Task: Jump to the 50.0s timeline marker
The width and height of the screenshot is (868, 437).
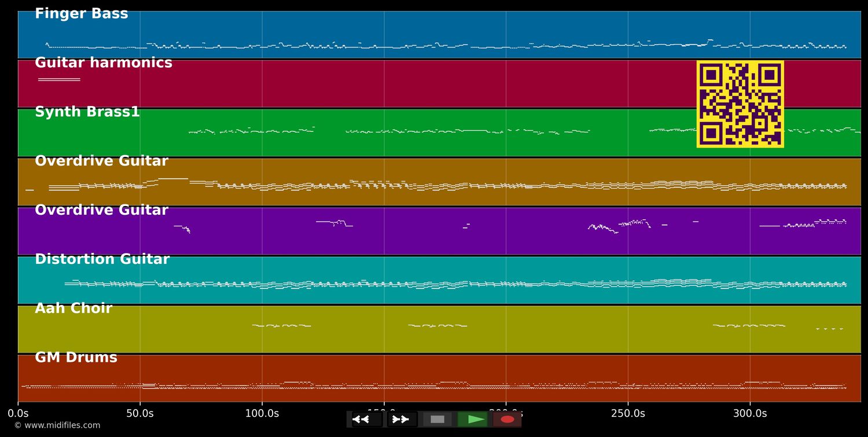Action: click(140, 413)
